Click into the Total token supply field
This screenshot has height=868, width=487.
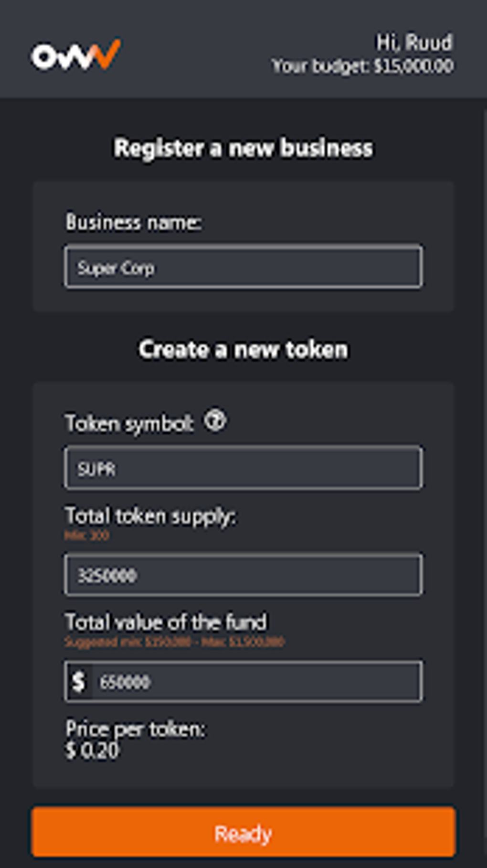coord(243,575)
